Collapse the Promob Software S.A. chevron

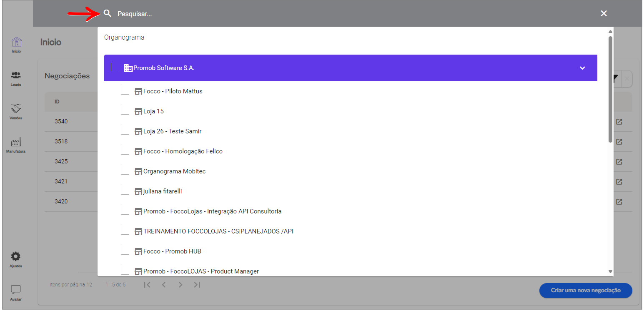pos(582,68)
